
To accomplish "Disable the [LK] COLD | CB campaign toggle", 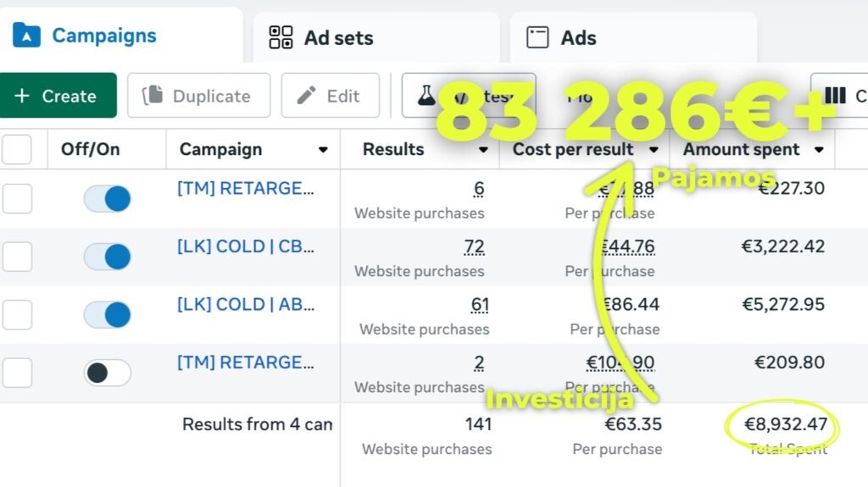I will pyautogui.click(x=107, y=257).
